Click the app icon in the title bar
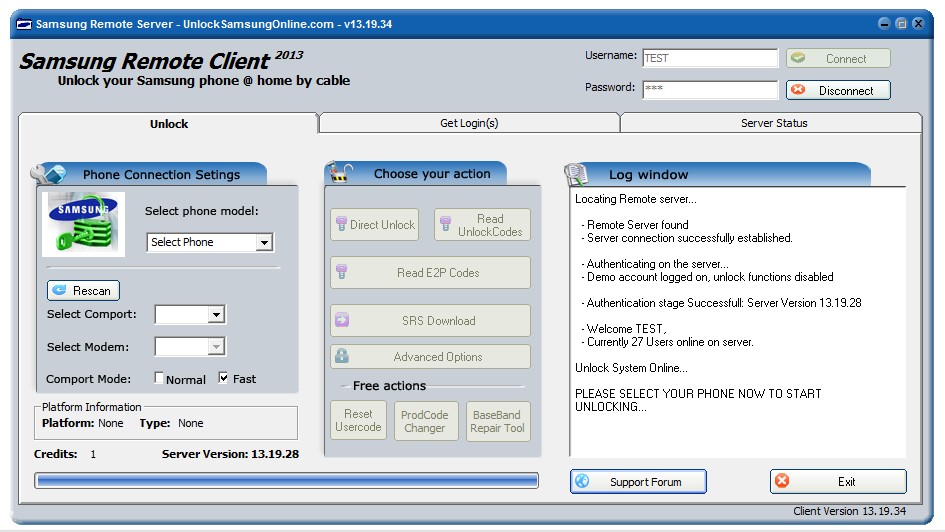This screenshot has height=532, width=945. point(24,24)
